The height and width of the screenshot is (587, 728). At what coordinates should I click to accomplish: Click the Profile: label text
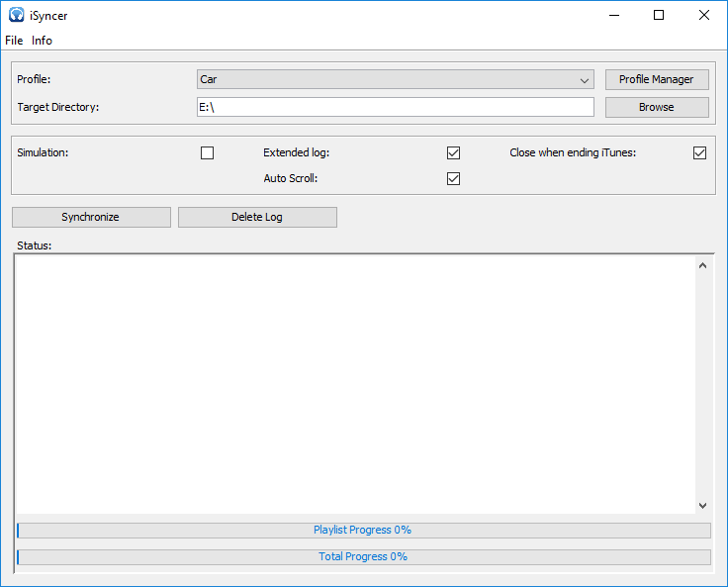[x=34, y=79]
